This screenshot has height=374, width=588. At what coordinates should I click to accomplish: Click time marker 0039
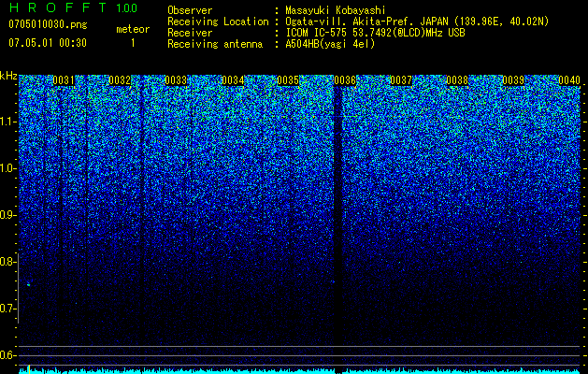point(513,80)
